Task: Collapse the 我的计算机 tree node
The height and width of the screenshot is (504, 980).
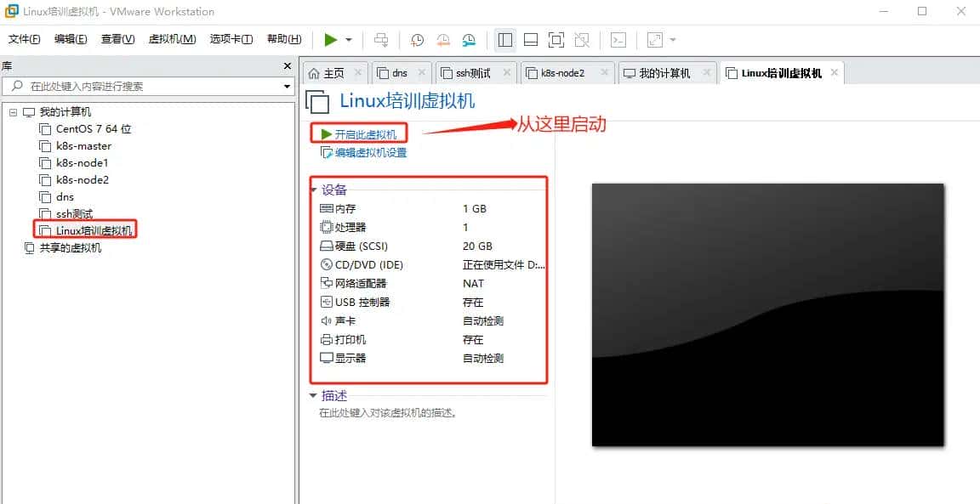Action: tap(13, 111)
